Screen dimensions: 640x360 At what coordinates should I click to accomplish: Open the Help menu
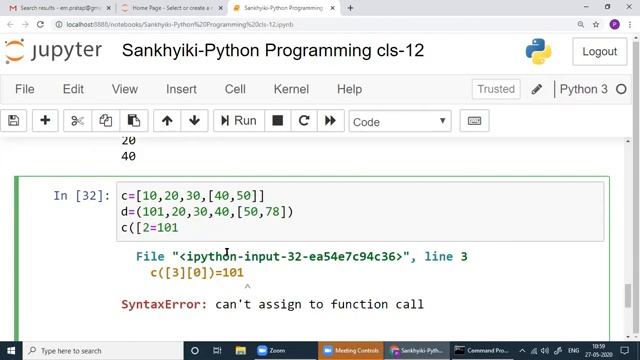(349, 89)
